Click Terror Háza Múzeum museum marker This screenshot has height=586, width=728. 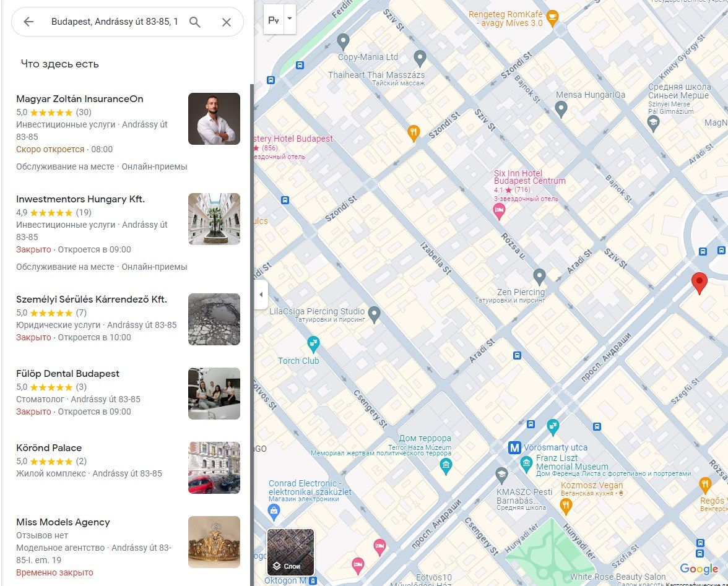click(x=446, y=466)
